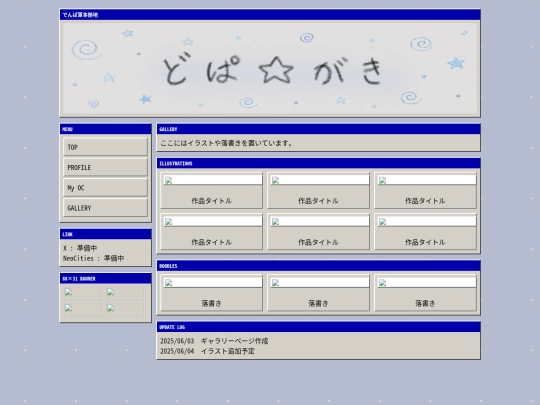
Task: Open second-row left illustration thumbnail
Action: tap(213, 221)
